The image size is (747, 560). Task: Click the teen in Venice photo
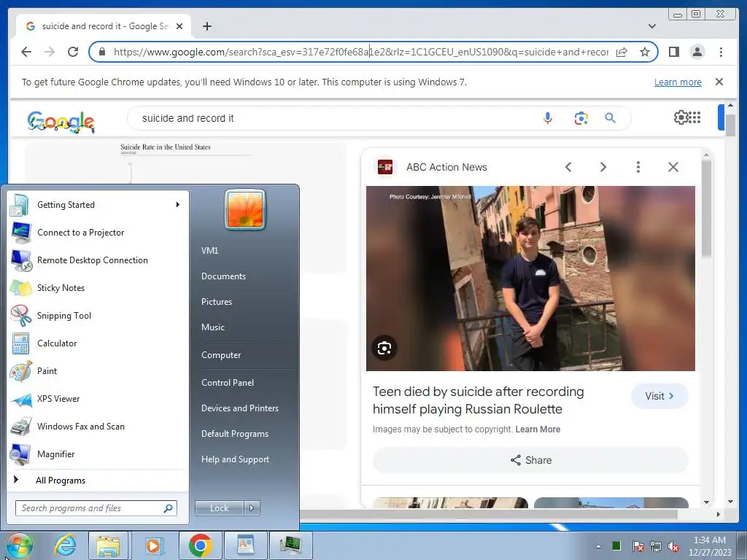point(530,279)
